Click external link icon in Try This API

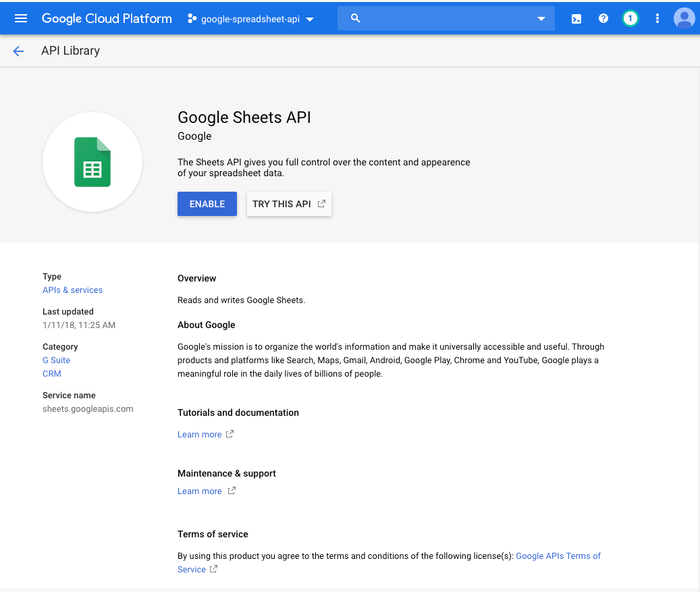pos(321,204)
